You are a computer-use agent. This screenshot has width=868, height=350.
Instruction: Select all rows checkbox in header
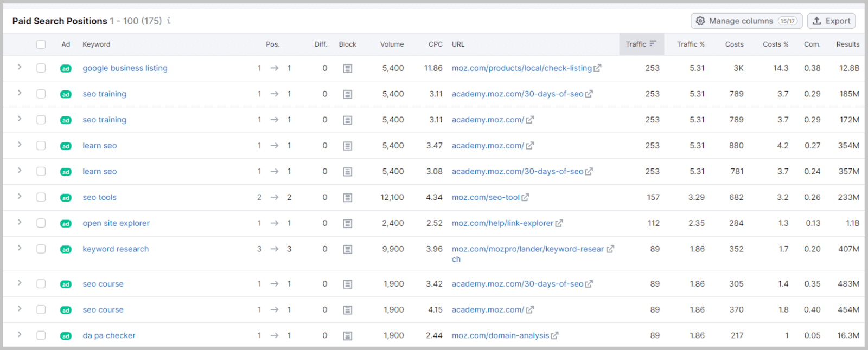point(41,44)
